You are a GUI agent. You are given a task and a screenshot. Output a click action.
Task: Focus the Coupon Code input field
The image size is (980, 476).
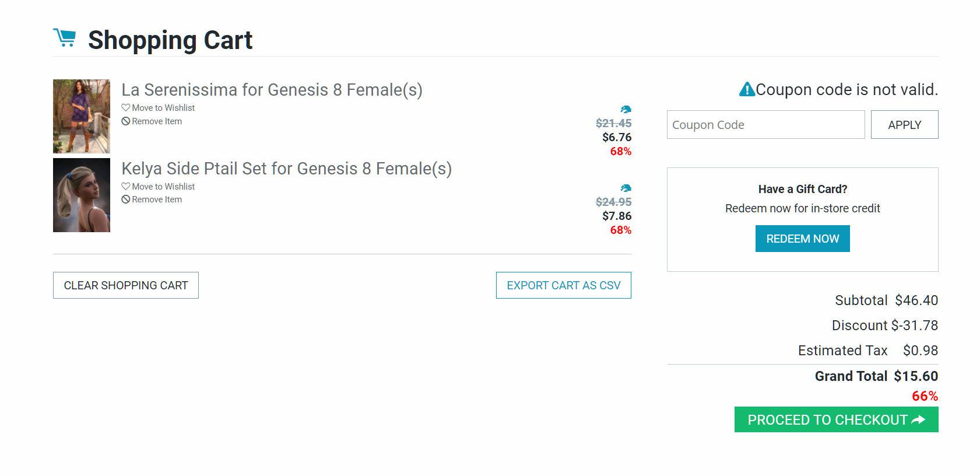point(765,125)
